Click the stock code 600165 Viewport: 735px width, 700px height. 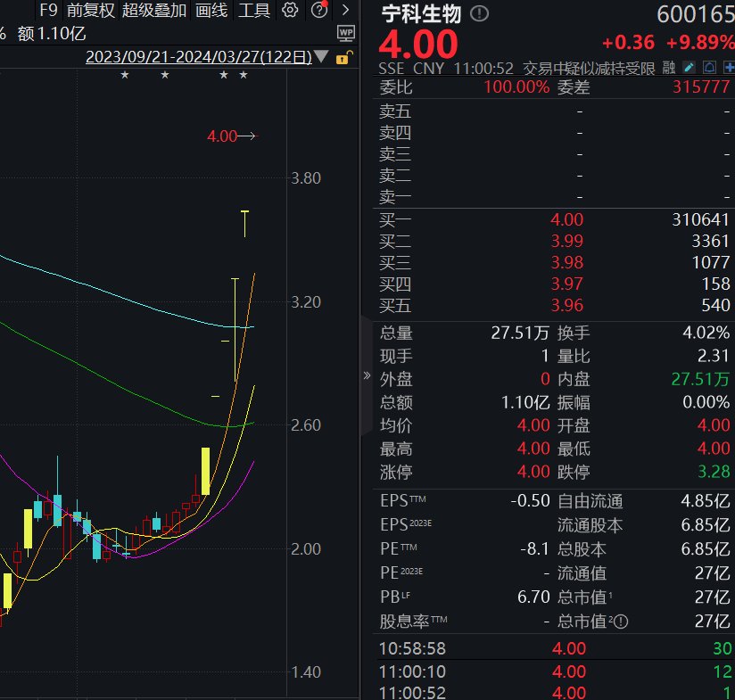point(696,14)
